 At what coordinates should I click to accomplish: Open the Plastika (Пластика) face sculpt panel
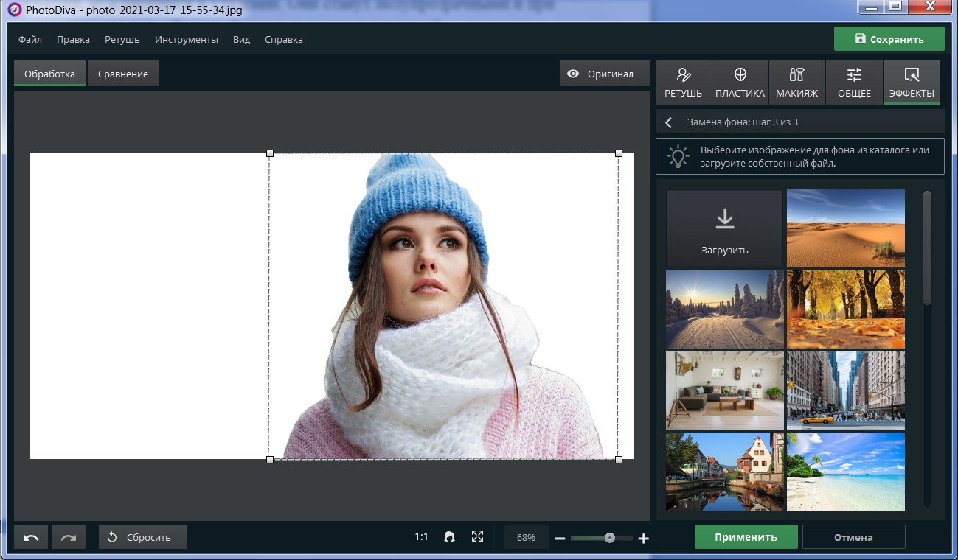click(x=740, y=83)
